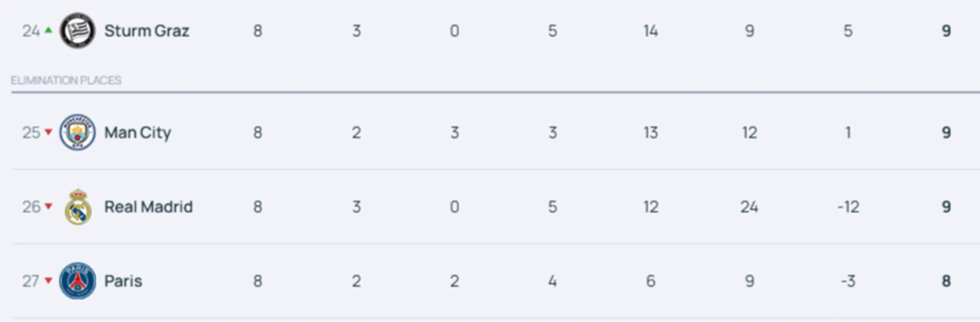The image size is (980, 322).
Task: Click the rank number 24
Action: click(x=31, y=31)
